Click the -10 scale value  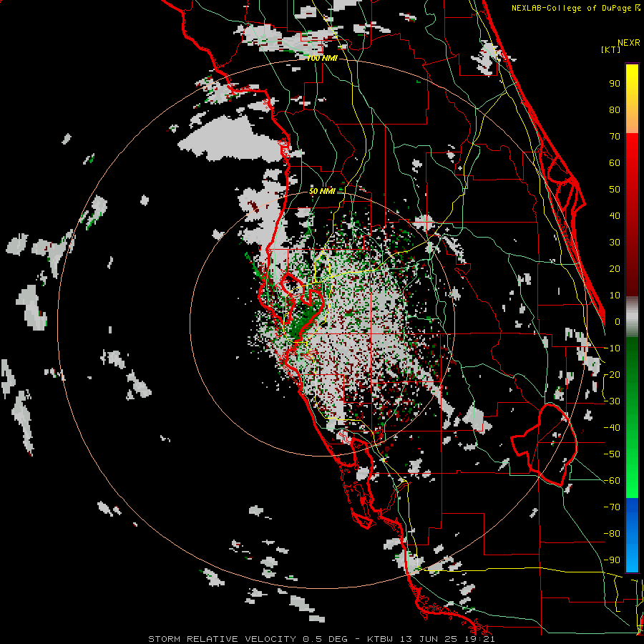click(612, 348)
